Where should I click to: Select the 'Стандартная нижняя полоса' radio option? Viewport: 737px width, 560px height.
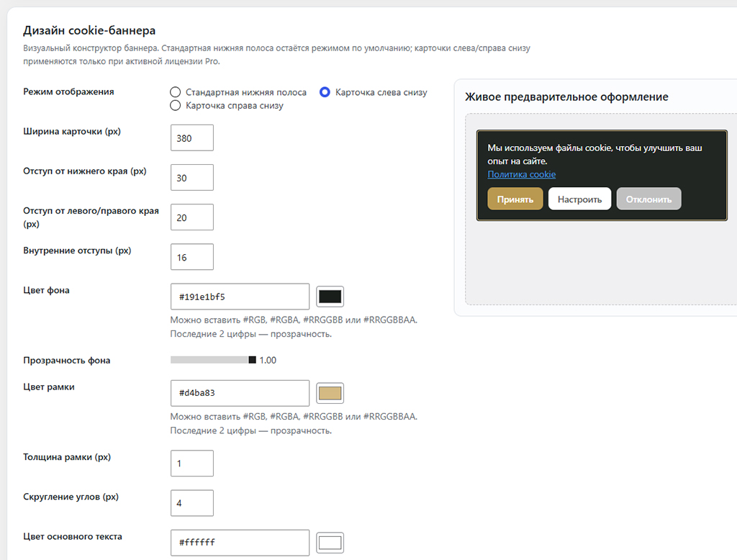175,92
